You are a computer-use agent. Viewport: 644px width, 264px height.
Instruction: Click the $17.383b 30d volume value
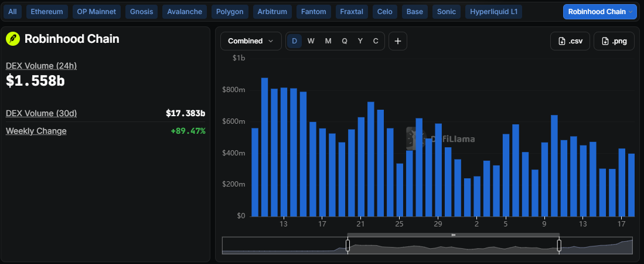pyautogui.click(x=186, y=113)
